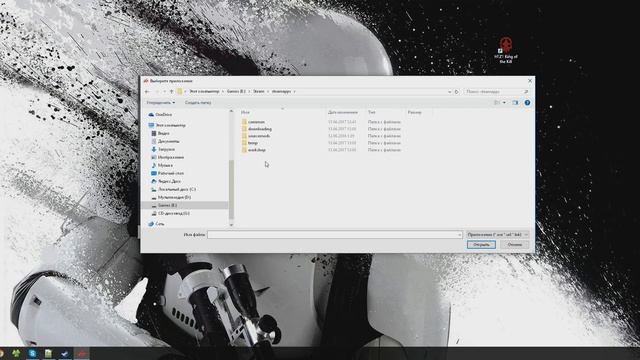Open H1Z1 King of the Kill shortcut
The width and height of the screenshot is (640, 360).
(506, 50)
